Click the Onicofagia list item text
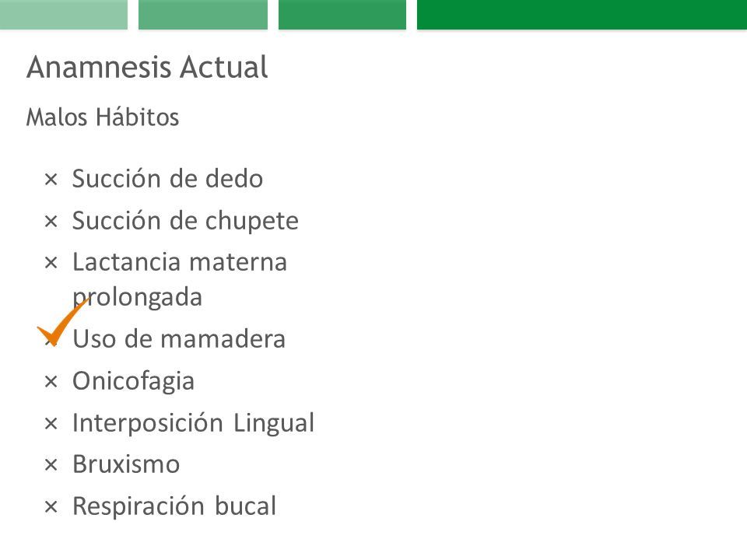 133,382
